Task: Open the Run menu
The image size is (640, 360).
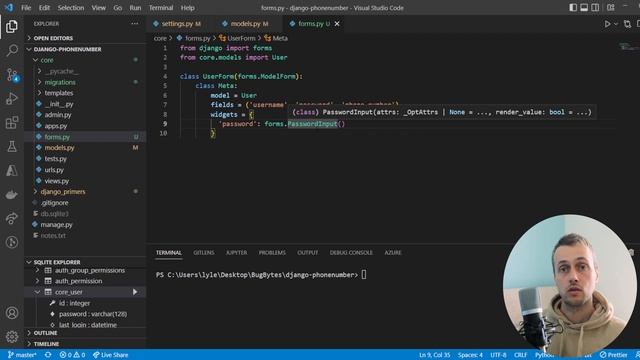Action: pyautogui.click(x=135, y=8)
